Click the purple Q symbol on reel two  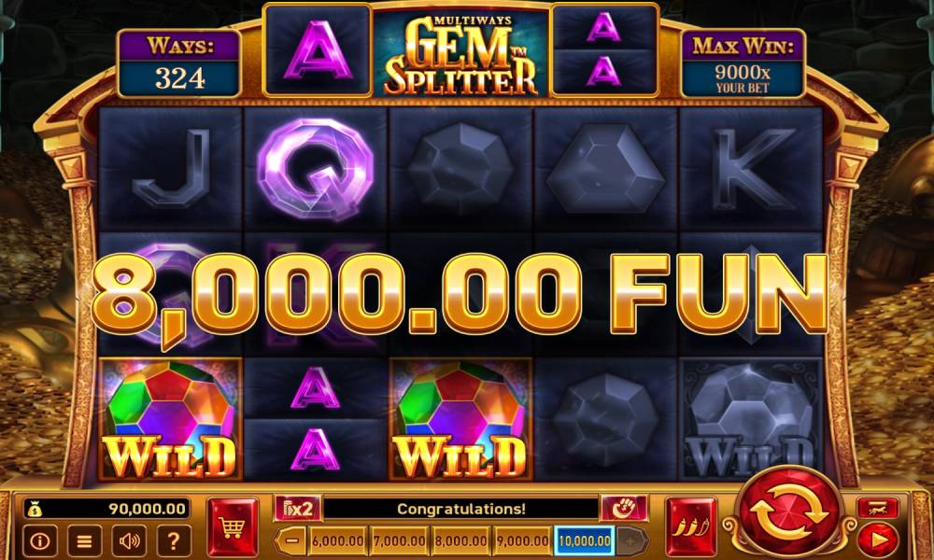[315, 168]
